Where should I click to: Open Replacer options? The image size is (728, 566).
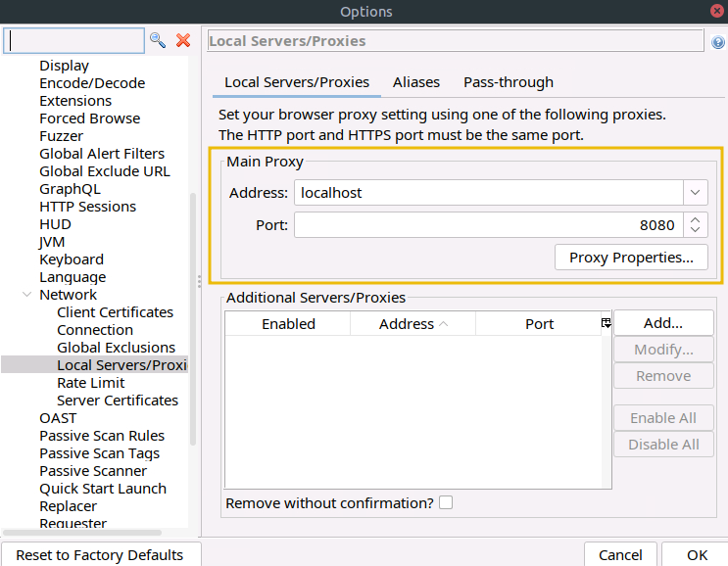68,506
